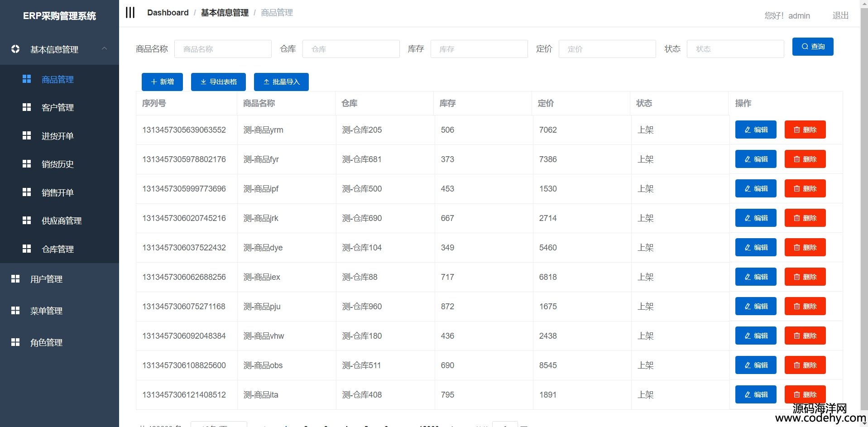Focus the 商品名称 search input field

pyautogui.click(x=223, y=49)
